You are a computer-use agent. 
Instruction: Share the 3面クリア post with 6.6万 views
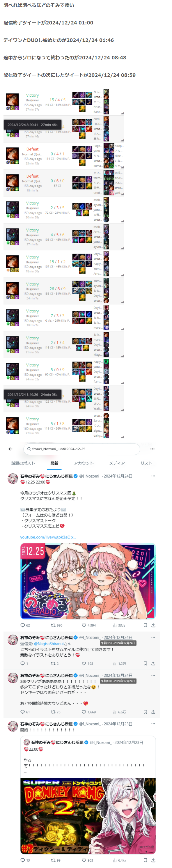tap(153, 712)
